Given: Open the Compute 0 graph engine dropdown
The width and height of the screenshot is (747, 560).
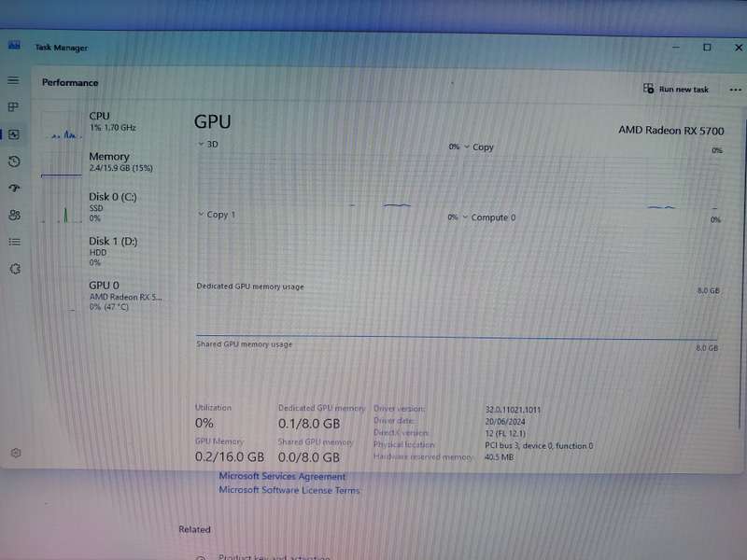Looking at the screenshot, I should (x=489, y=217).
